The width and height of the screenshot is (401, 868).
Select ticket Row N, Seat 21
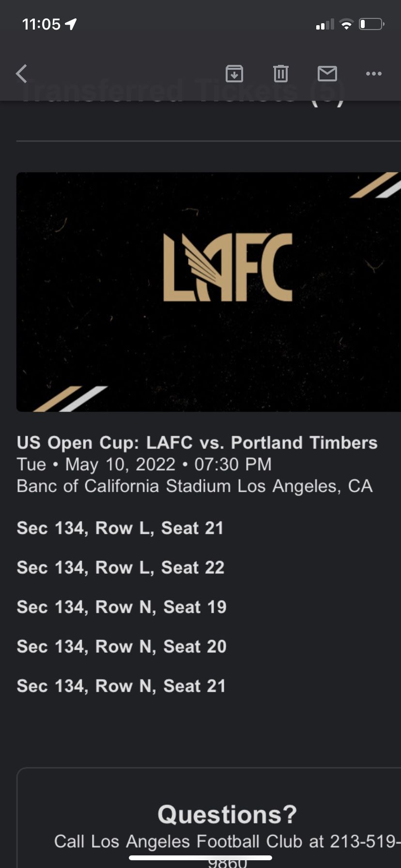[x=121, y=686]
